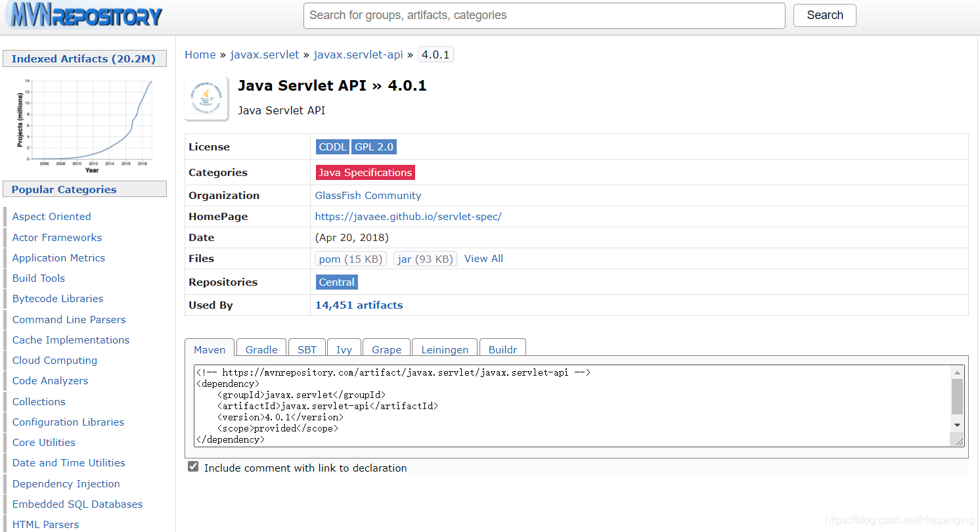
Task: Click the Java Servlet API » 4.0.1 heading
Action: [332, 85]
